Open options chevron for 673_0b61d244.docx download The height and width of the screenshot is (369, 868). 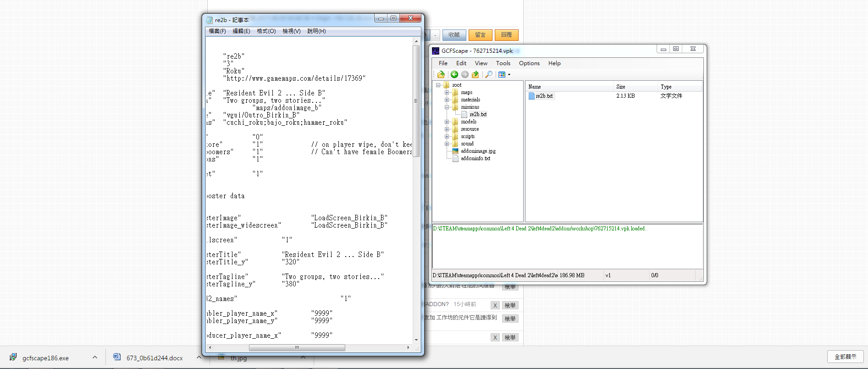click(x=199, y=357)
